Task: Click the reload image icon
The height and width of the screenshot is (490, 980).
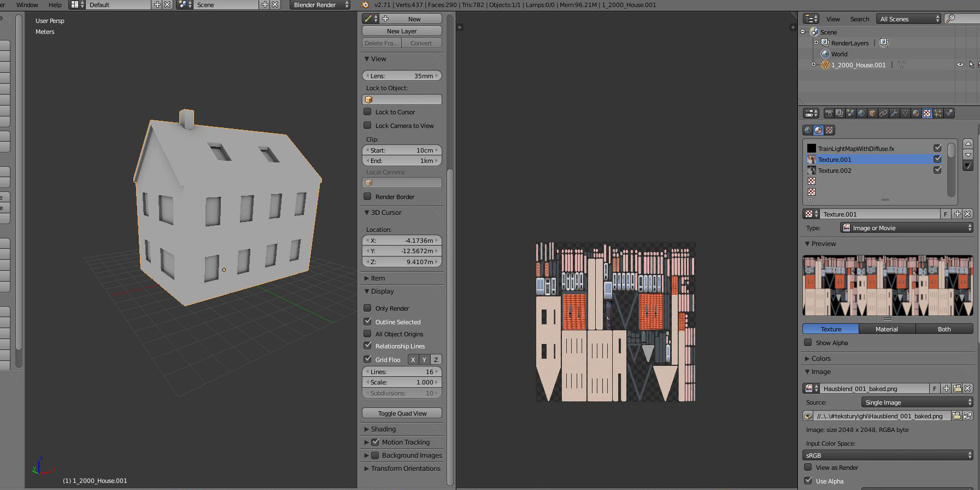Action: (x=967, y=416)
